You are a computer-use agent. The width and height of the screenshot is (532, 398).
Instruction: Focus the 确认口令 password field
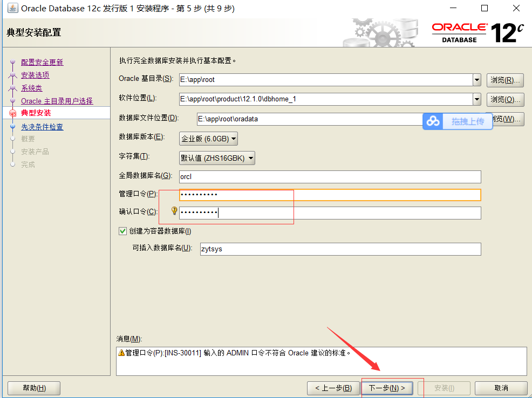[330, 213]
